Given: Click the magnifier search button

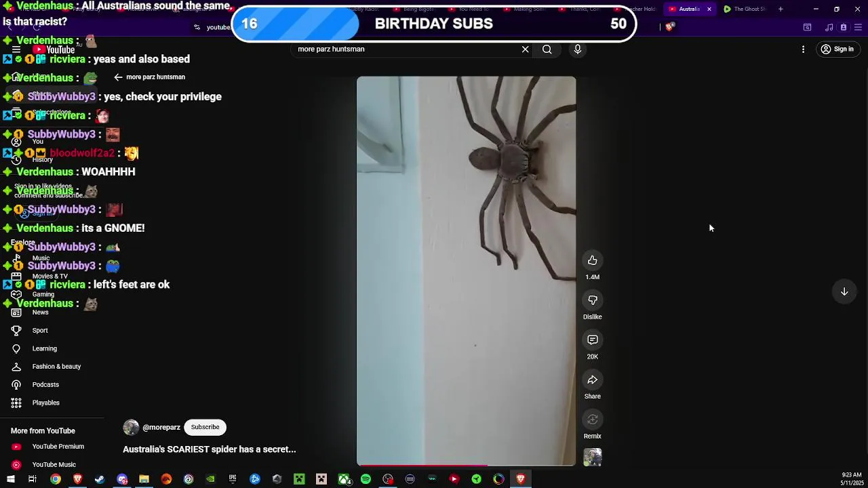Looking at the screenshot, I should coord(547,49).
